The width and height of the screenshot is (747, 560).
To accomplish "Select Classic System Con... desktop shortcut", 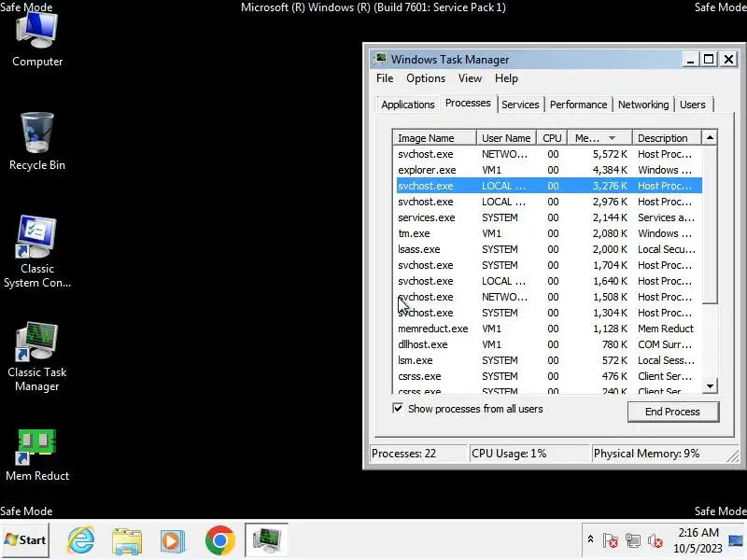I will pyautogui.click(x=37, y=251).
